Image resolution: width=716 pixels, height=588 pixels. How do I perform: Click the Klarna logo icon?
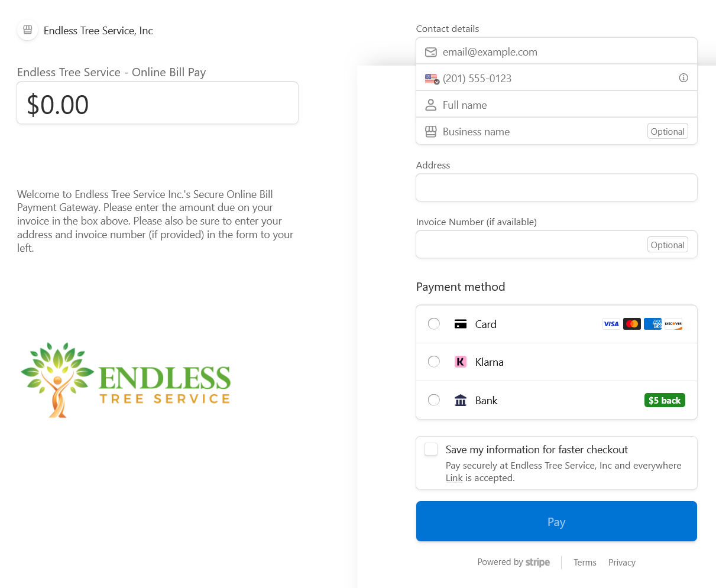[461, 362]
